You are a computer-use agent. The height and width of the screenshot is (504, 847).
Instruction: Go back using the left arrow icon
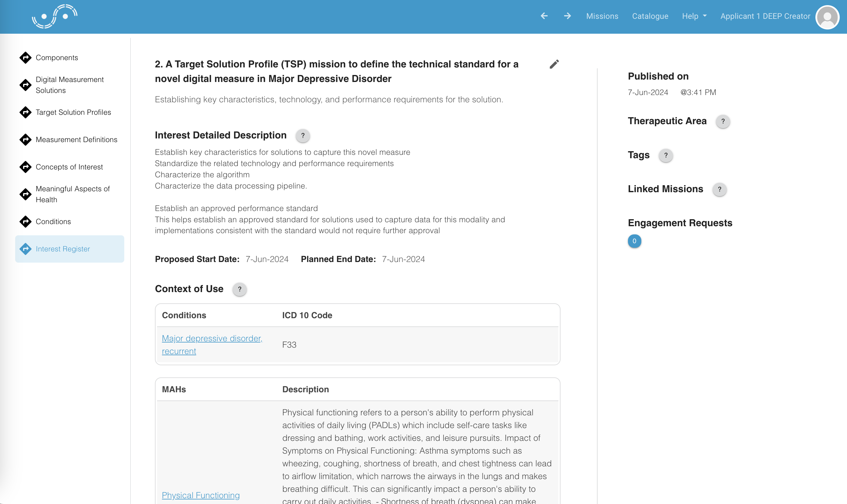544,16
